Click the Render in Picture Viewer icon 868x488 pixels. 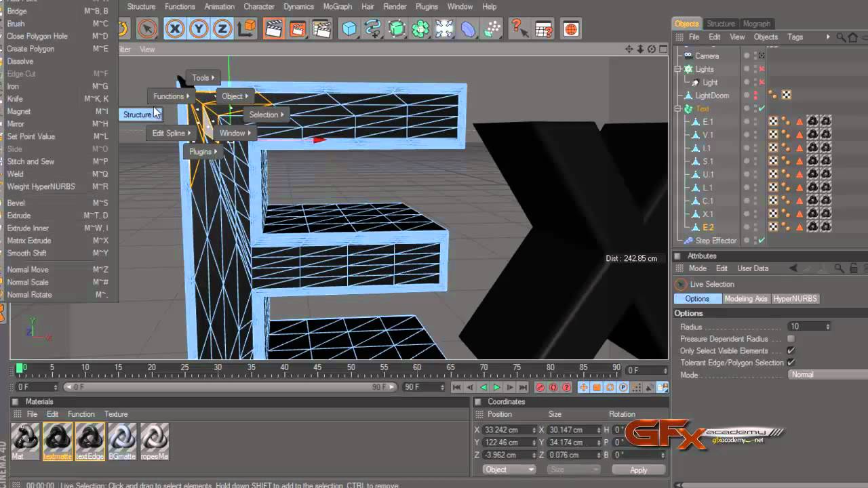pyautogui.click(x=298, y=28)
